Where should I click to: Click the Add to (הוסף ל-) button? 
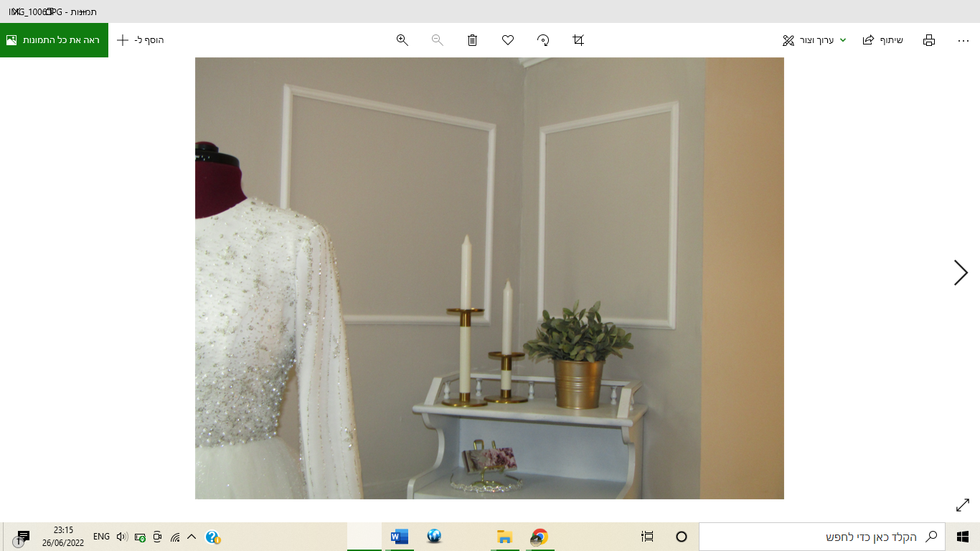click(141, 40)
